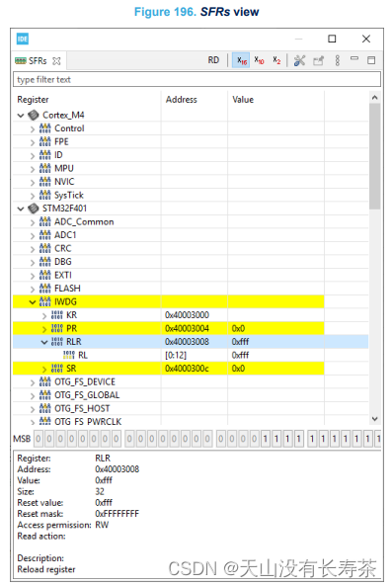Collapse the Cortex_M4 node

[x=21, y=116]
